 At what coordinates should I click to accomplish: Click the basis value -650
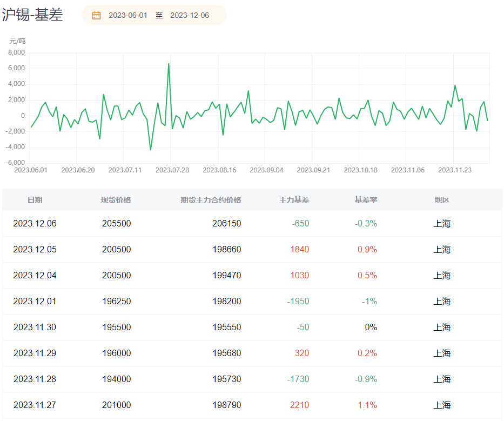(x=300, y=224)
